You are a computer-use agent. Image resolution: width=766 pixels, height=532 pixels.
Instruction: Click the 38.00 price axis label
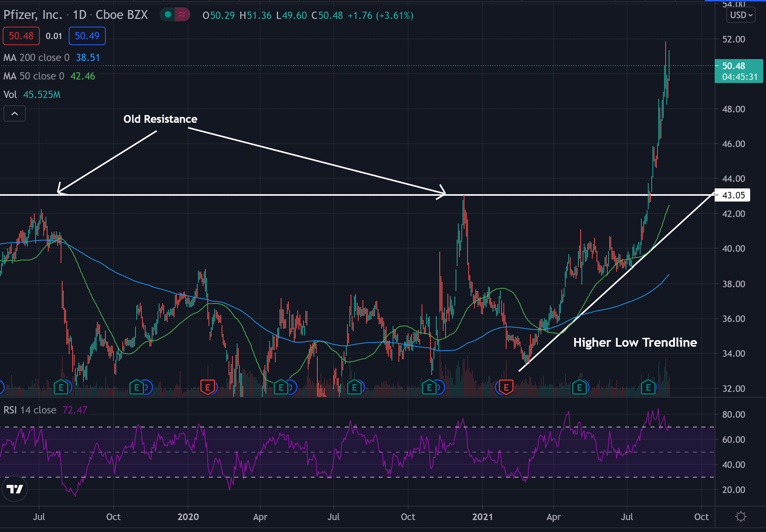pos(734,284)
